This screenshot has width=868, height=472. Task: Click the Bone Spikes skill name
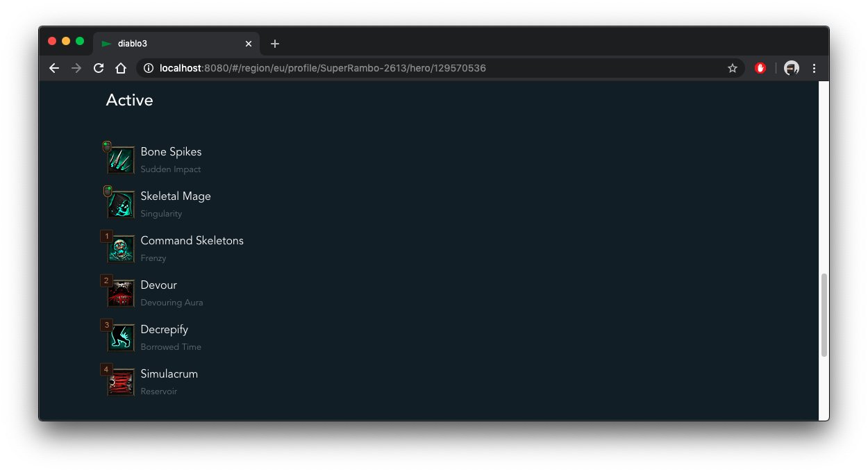pos(171,152)
